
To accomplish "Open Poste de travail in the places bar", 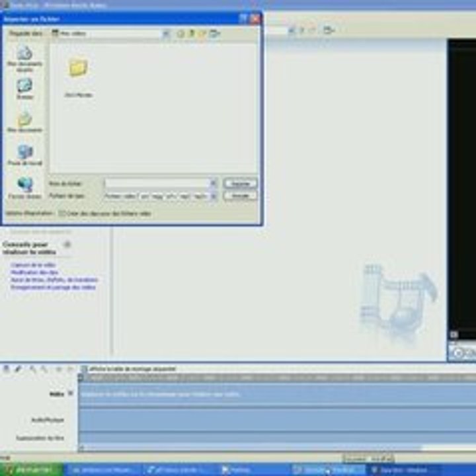I will [x=25, y=155].
